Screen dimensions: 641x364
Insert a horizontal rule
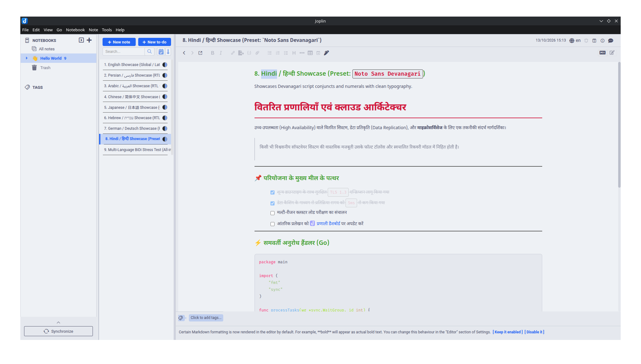click(302, 53)
